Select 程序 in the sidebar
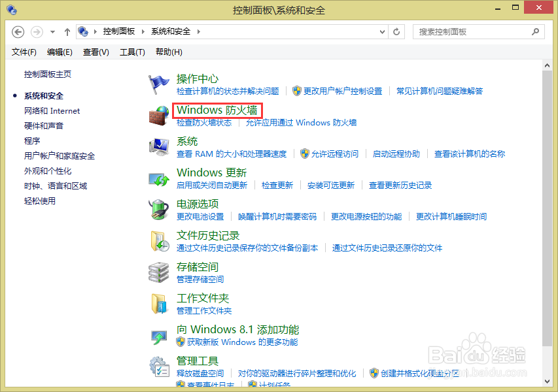Screen dimensions: 558x392 [32, 140]
